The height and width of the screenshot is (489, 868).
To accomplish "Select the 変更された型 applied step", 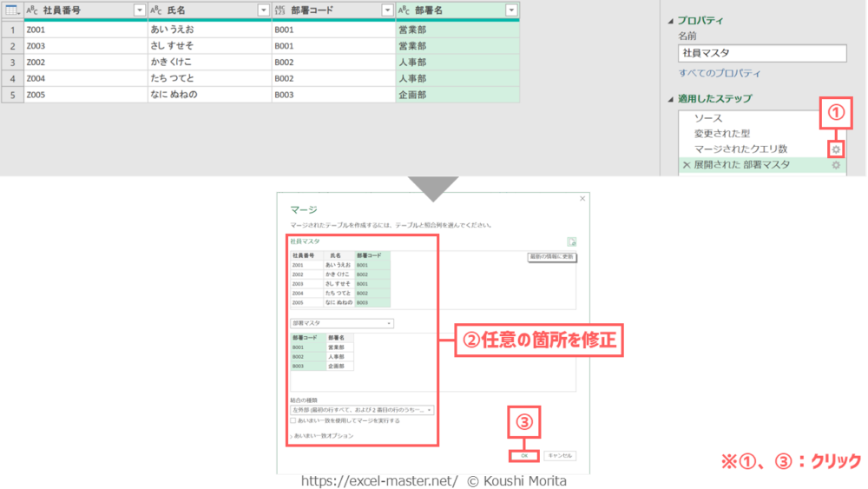I will (x=722, y=134).
